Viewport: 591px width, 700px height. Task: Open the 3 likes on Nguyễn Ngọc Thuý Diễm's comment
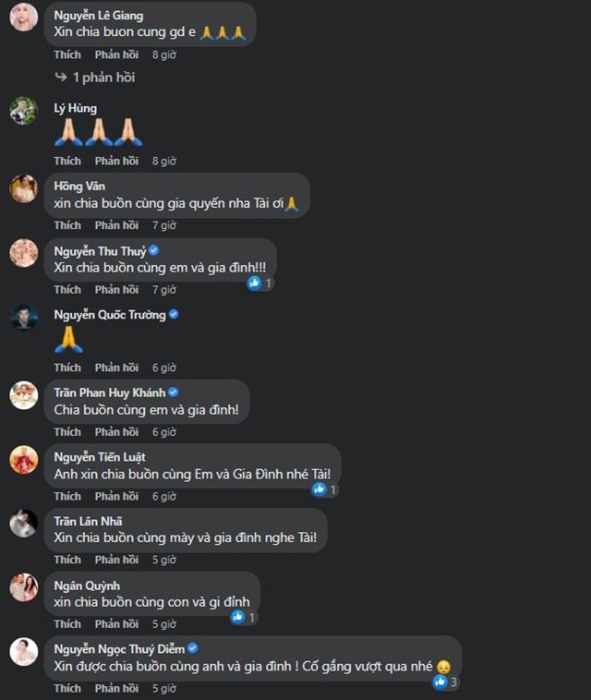coord(446,682)
